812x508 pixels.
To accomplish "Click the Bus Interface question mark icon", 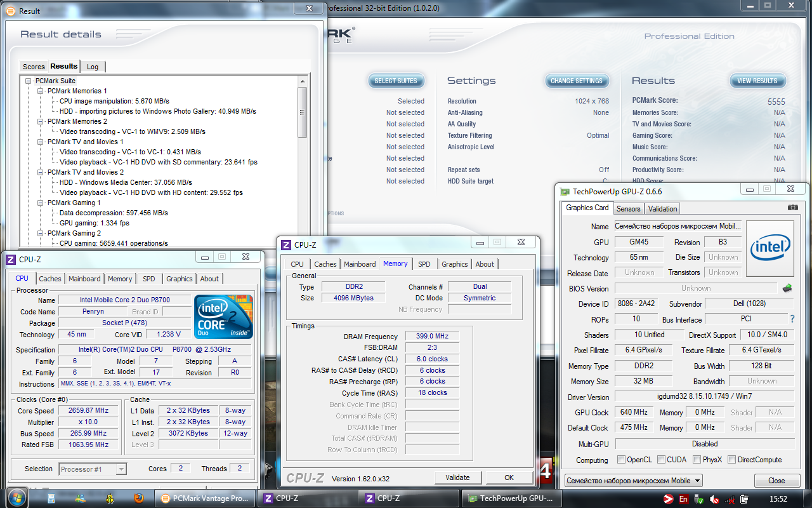I will tap(792, 319).
